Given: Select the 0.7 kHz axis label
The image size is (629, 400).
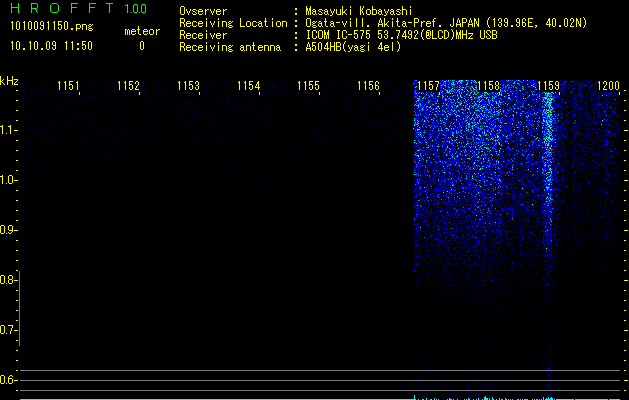Looking at the screenshot, I should click(8, 330).
